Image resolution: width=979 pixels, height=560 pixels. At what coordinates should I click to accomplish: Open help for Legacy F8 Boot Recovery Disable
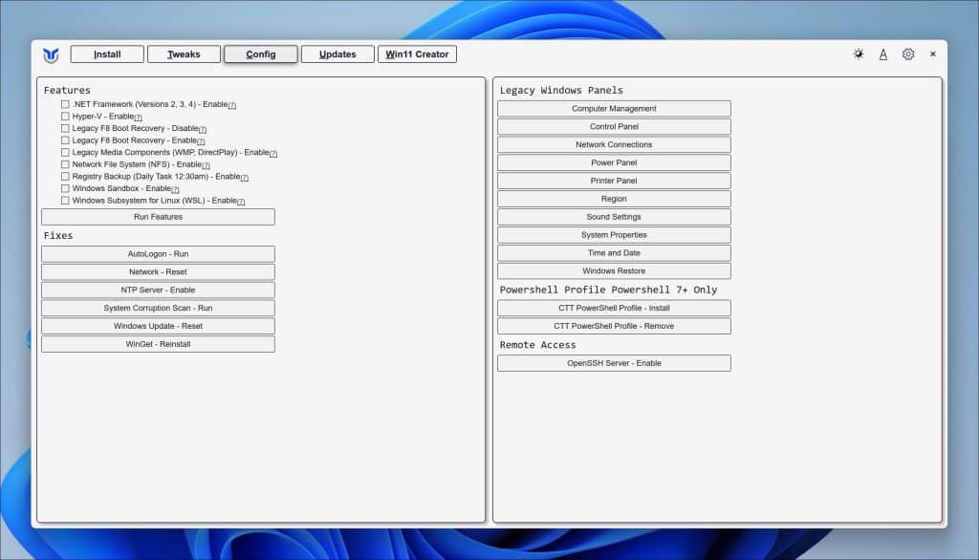tap(203, 129)
